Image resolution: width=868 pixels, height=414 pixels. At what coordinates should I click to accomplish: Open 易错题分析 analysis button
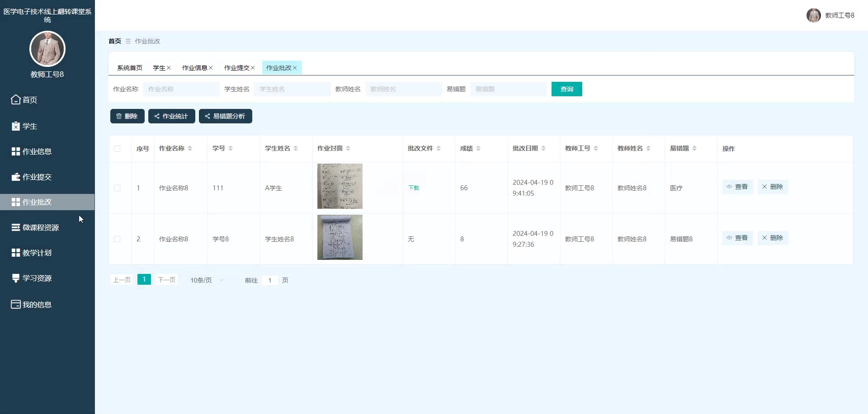click(226, 116)
